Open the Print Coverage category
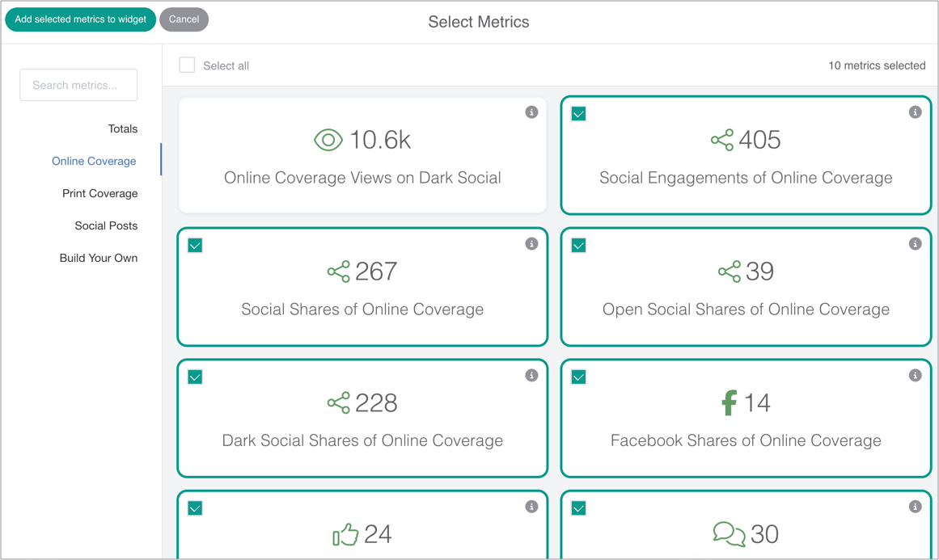 pyautogui.click(x=100, y=194)
